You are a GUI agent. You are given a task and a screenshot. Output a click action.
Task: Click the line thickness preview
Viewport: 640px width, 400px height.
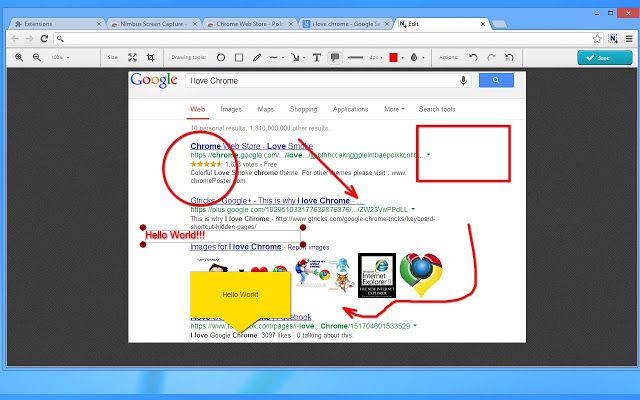point(355,58)
